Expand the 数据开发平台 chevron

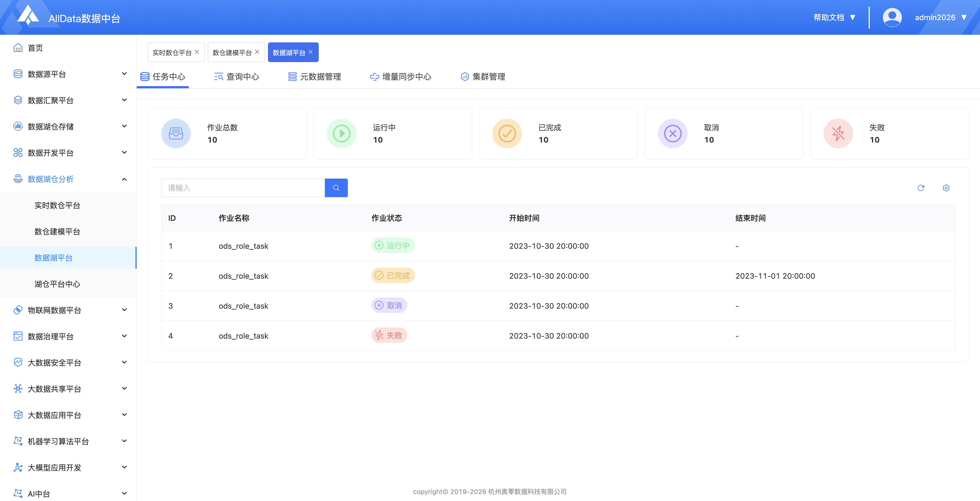pos(124,152)
